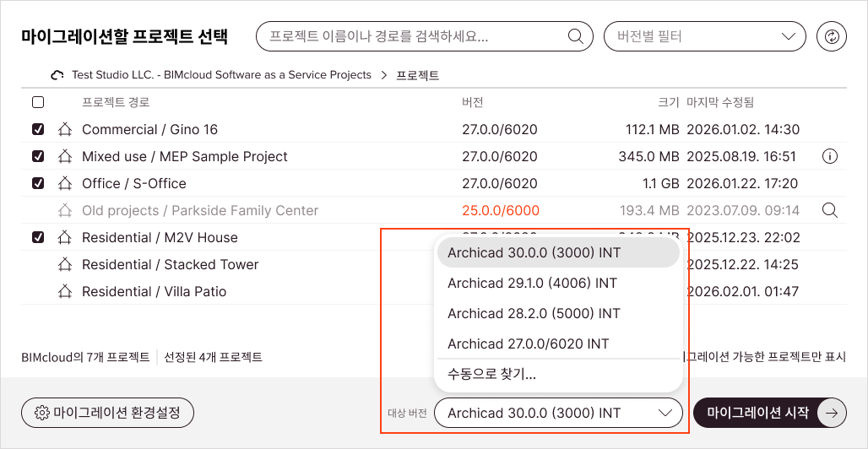The width and height of the screenshot is (868, 449).
Task: Click project icon beside Residential / Villa Patio
Action: click(65, 291)
